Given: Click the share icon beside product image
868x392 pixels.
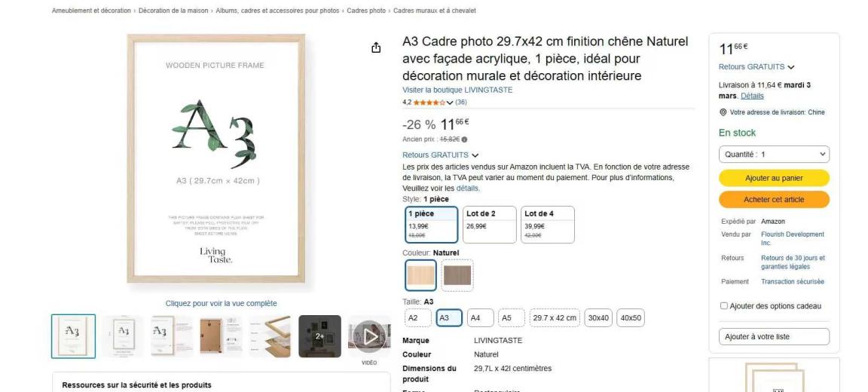Looking at the screenshot, I should coord(377,48).
